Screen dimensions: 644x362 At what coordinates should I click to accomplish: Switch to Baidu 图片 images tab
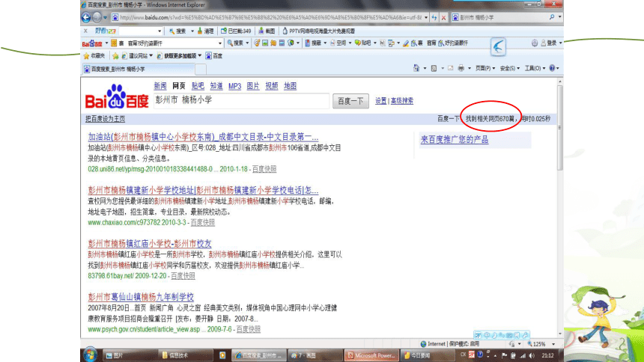coord(253,86)
